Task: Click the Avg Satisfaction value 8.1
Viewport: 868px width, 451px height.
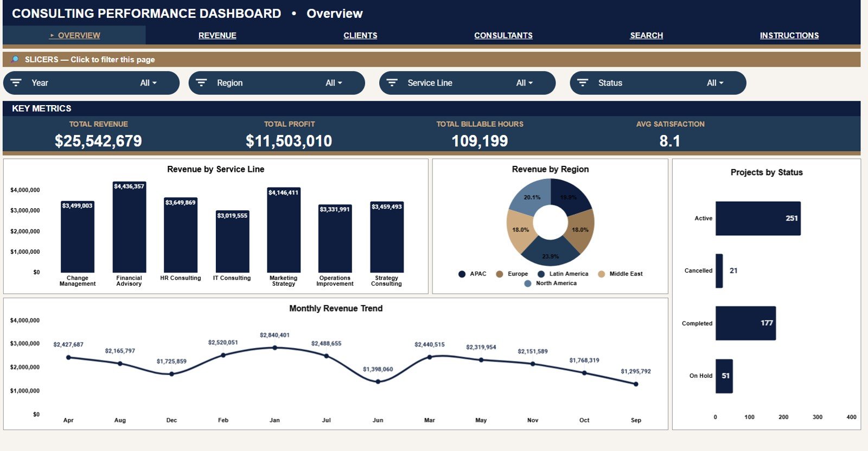Action: pyautogui.click(x=670, y=141)
